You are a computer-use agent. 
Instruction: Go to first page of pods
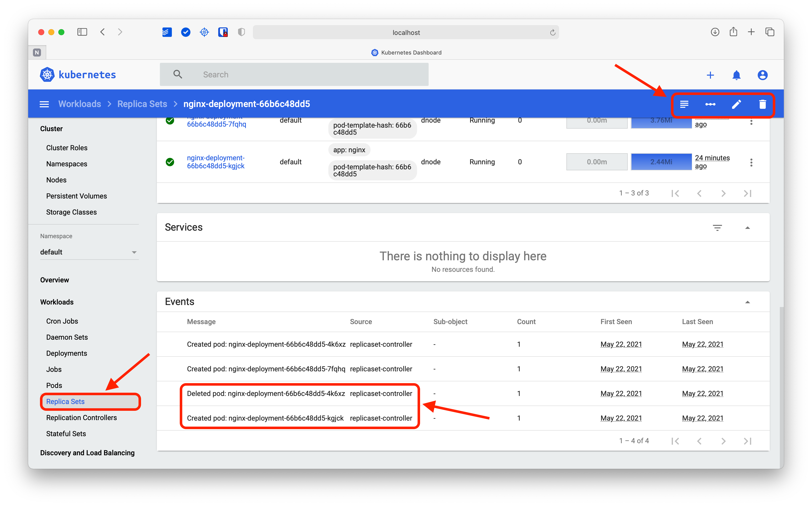(x=675, y=193)
